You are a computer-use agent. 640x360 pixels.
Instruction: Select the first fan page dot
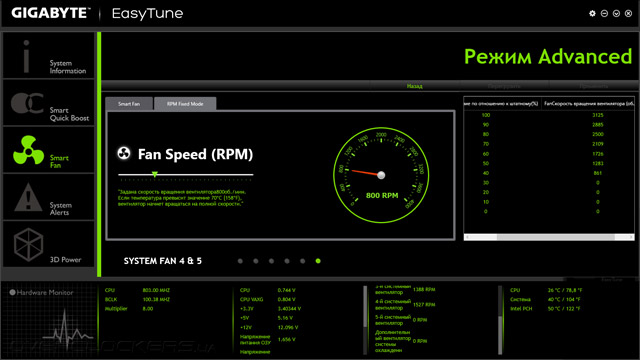tap(240, 261)
